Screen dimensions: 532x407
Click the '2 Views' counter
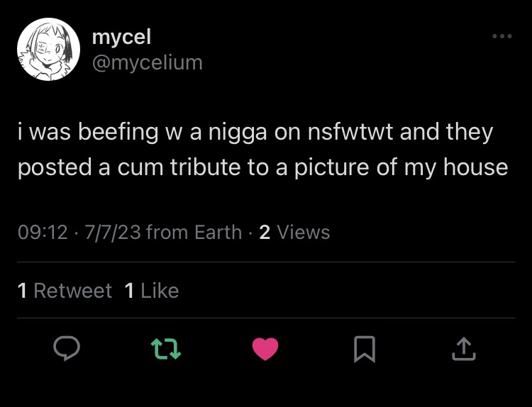point(294,233)
